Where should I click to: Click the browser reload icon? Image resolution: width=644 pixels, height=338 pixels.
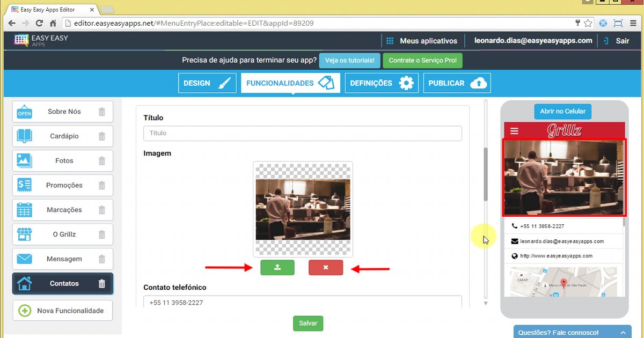pyautogui.click(x=39, y=23)
